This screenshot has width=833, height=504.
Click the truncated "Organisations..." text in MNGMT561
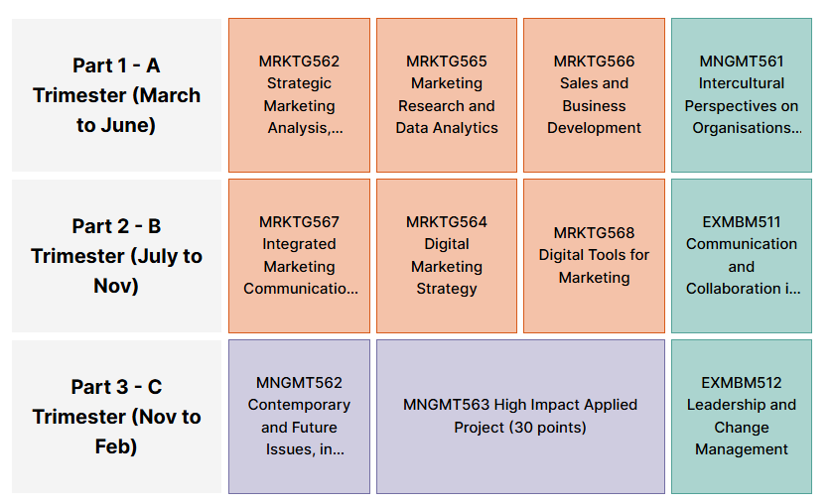[747, 128]
